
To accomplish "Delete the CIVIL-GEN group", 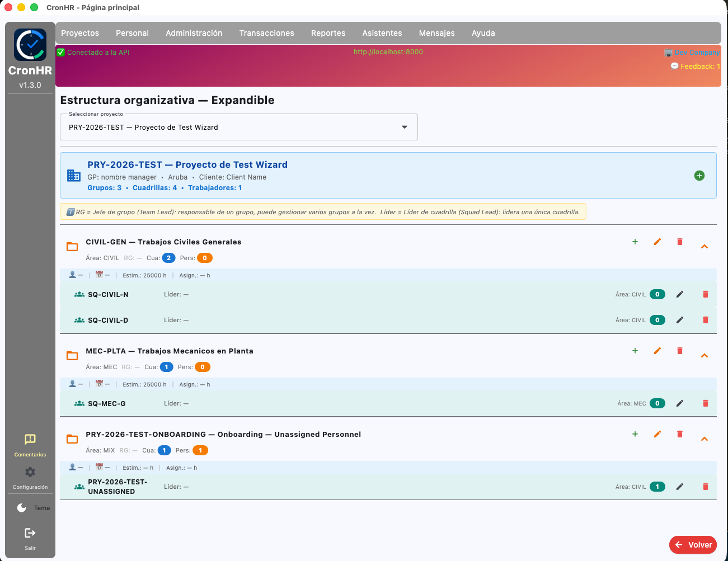I will tap(680, 242).
